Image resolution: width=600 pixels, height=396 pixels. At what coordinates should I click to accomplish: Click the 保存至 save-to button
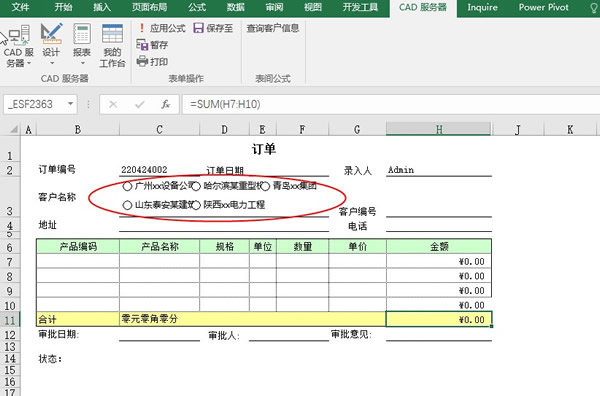[x=214, y=28]
